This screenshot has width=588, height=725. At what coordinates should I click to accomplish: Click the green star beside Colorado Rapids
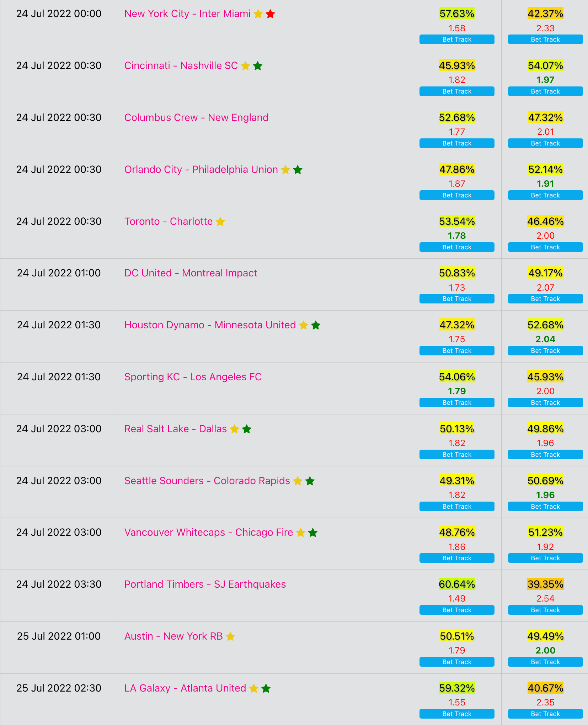(310, 481)
